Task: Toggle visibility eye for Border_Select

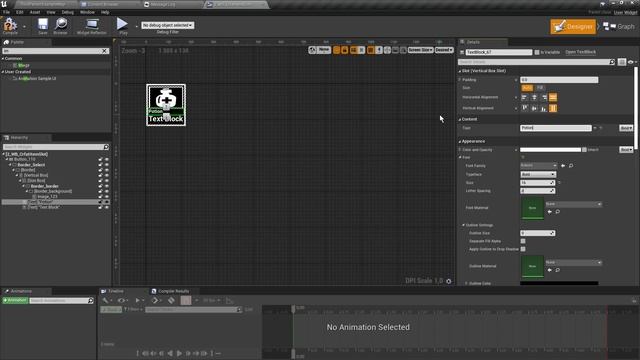Action: [x=107, y=165]
